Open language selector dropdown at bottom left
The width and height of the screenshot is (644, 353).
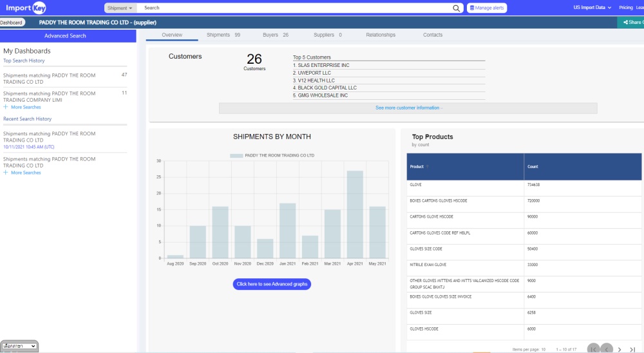[x=19, y=346]
